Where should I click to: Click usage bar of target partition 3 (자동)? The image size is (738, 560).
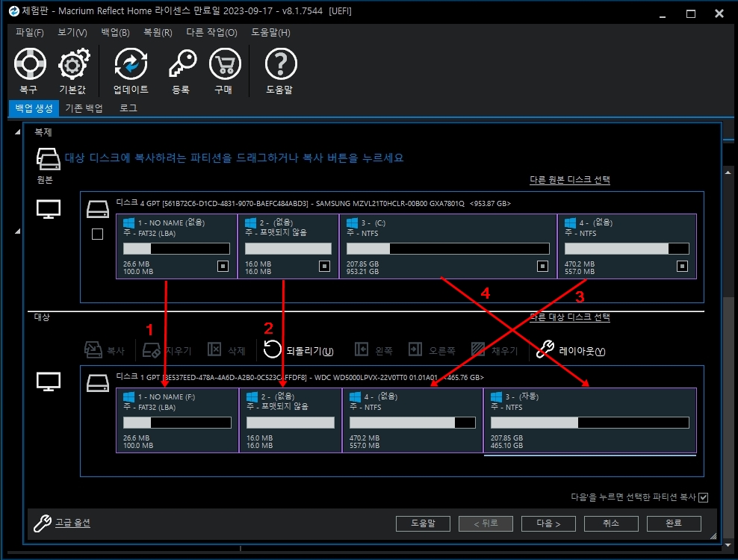coord(590,423)
